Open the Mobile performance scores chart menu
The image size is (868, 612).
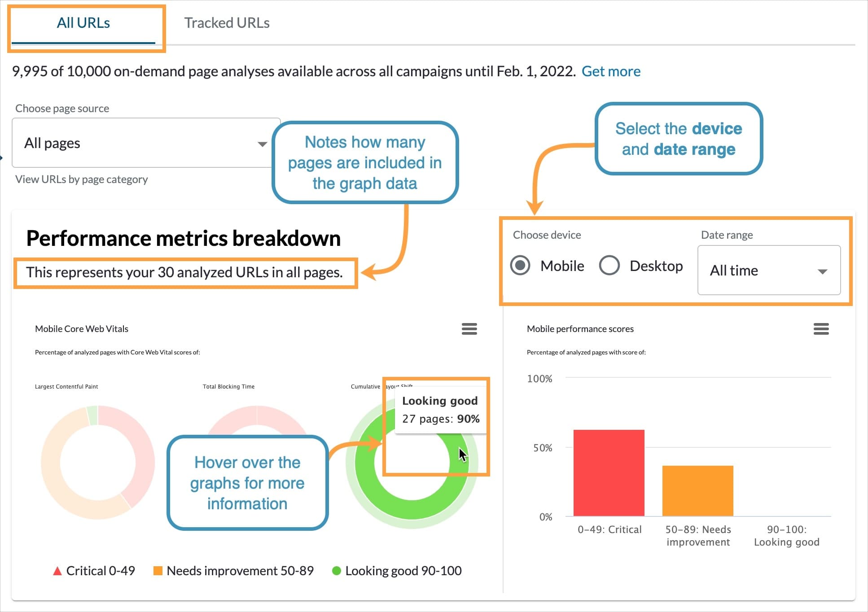click(821, 329)
